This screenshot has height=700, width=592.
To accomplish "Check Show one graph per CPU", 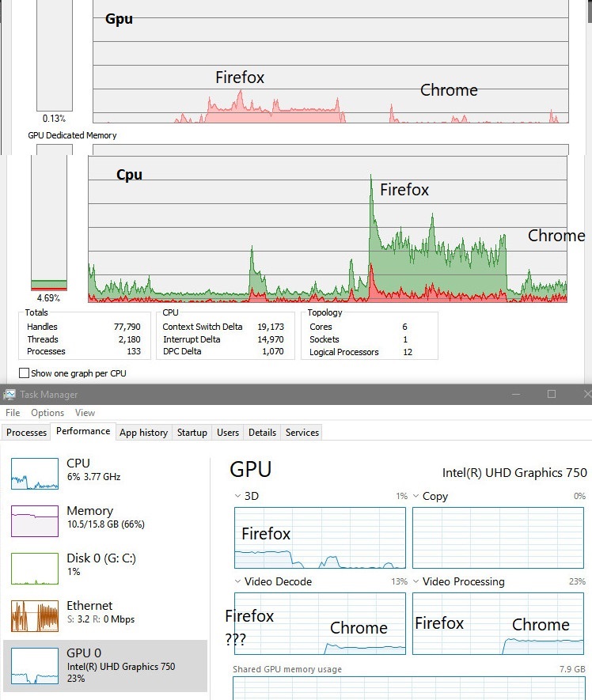I will [24, 373].
